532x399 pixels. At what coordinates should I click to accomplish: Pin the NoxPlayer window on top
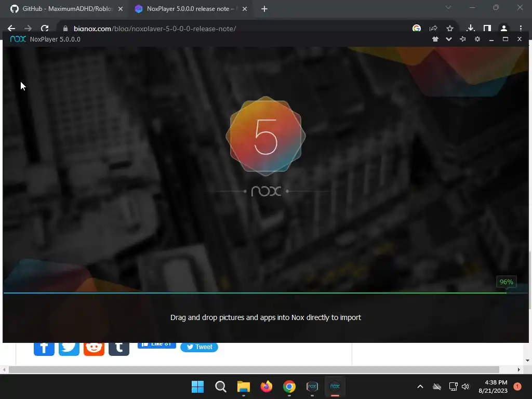(463, 39)
